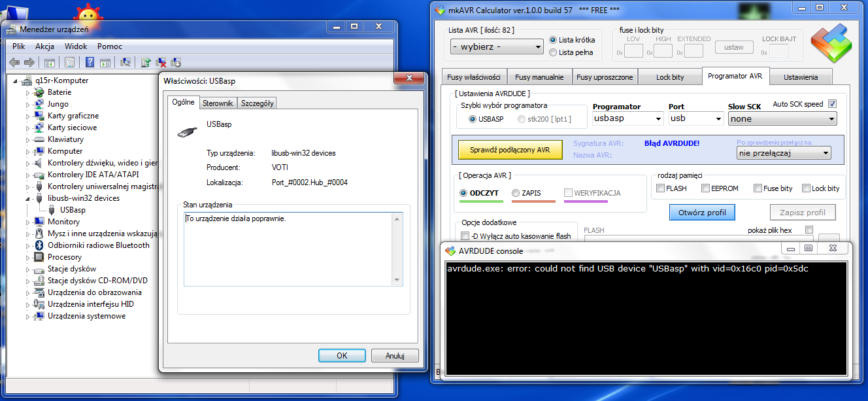The width and height of the screenshot is (868, 401).
Task: Click the Help icon in Device Manager toolbar
Action: 90,62
